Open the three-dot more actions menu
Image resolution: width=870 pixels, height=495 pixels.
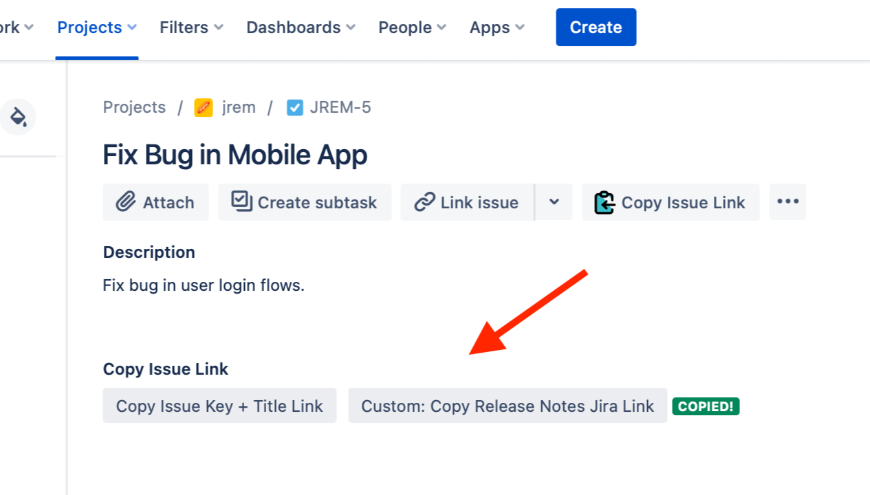(788, 202)
